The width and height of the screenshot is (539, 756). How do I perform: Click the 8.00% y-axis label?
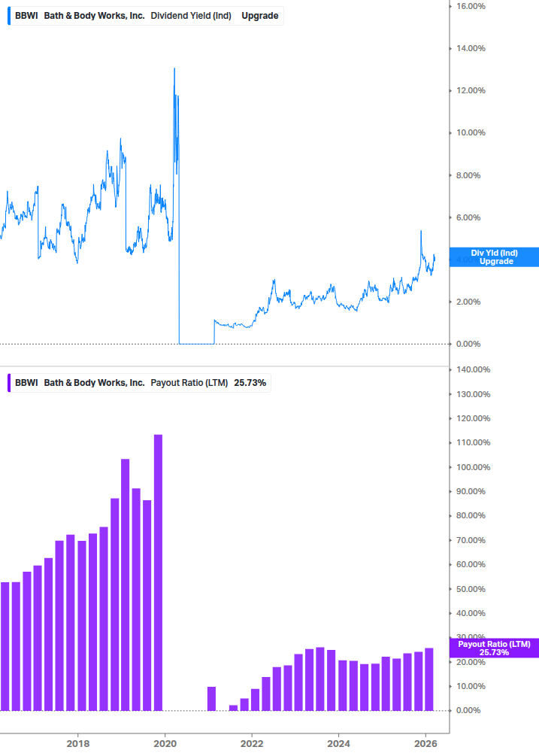(x=468, y=175)
